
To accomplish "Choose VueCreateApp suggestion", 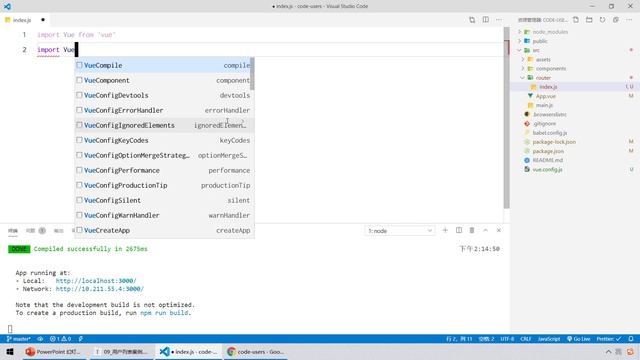I will point(163,230).
